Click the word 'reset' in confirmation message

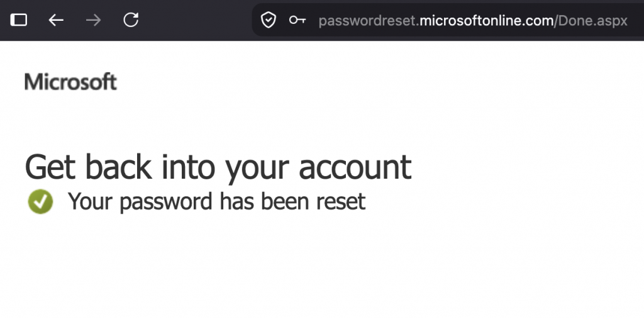340,201
